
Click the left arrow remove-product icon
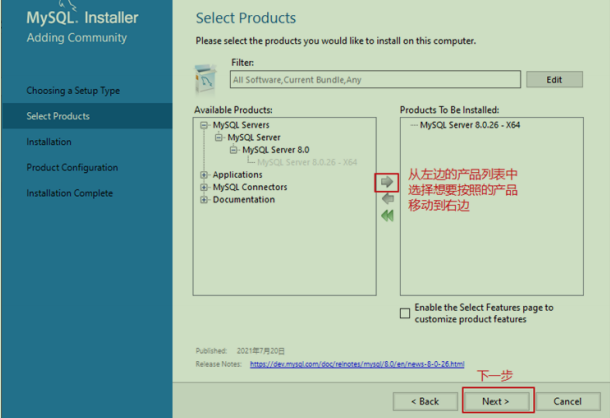tap(388, 199)
